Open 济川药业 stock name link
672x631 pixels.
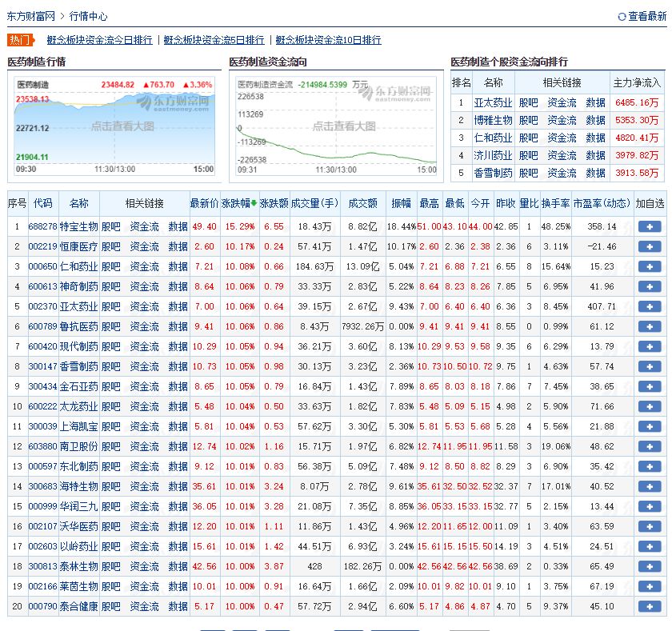493,155
